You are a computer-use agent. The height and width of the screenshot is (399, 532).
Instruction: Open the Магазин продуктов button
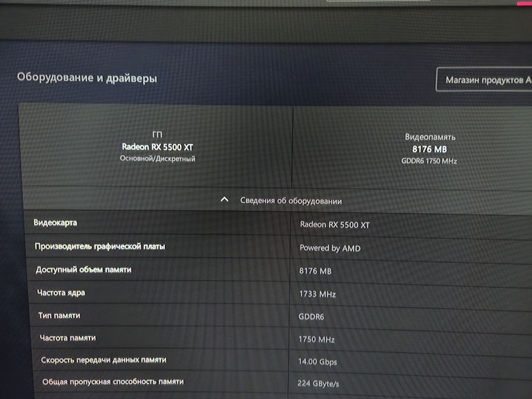(x=484, y=80)
